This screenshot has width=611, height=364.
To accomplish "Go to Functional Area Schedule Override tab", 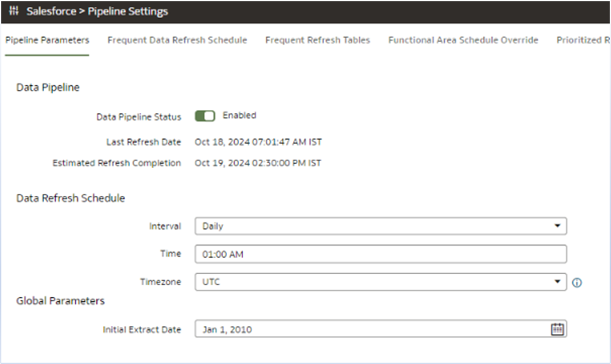I will (x=464, y=40).
